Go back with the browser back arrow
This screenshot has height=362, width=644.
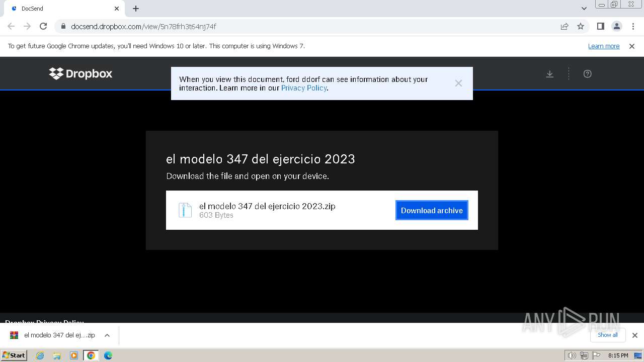click(x=11, y=26)
